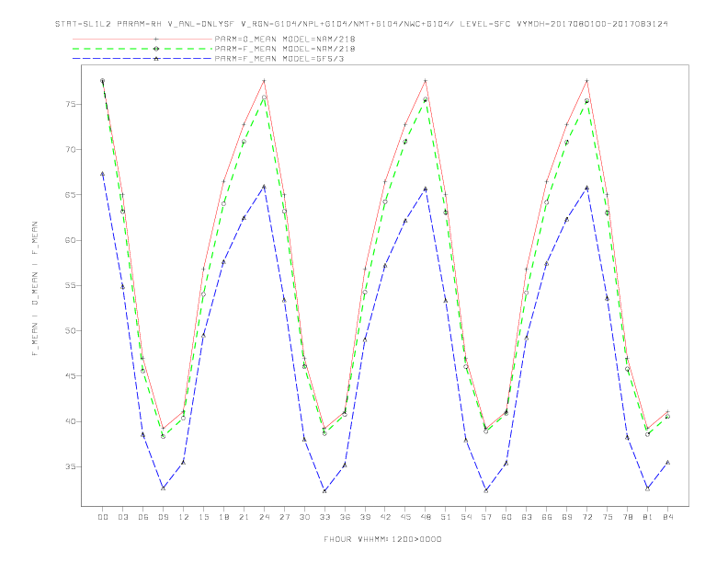Click the chart title starting STAT=SL1L2
The width and height of the screenshot is (728, 563).
click(x=361, y=24)
